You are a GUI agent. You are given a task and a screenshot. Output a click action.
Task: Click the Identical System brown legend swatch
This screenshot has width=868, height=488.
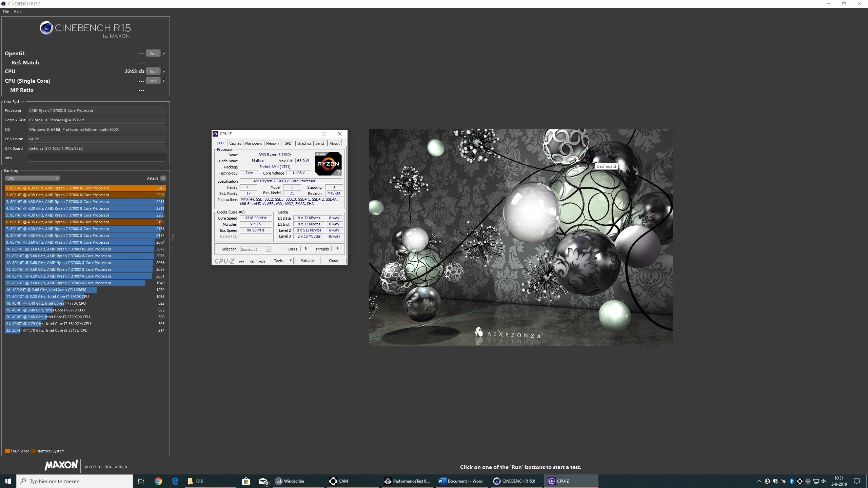pyautogui.click(x=33, y=451)
